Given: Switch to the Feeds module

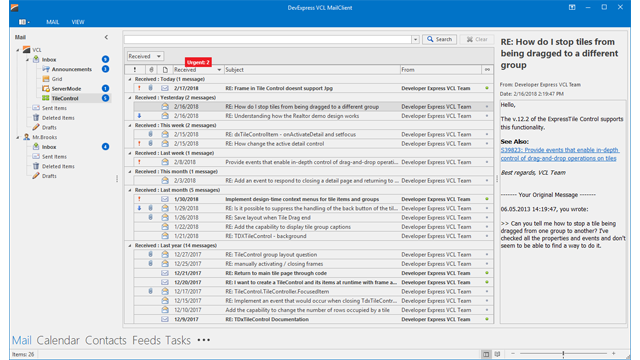Looking at the screenshot, I should [146, 340].
